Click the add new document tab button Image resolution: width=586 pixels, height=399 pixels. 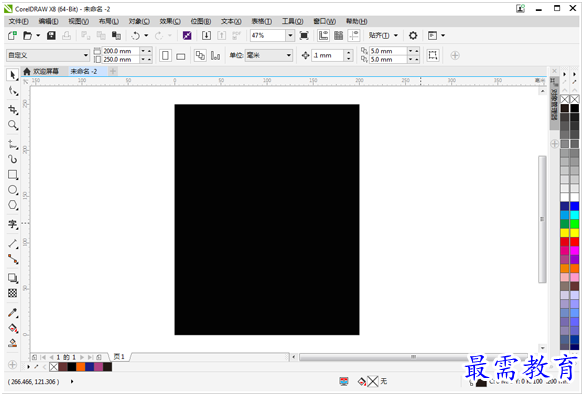click(113, 71)
